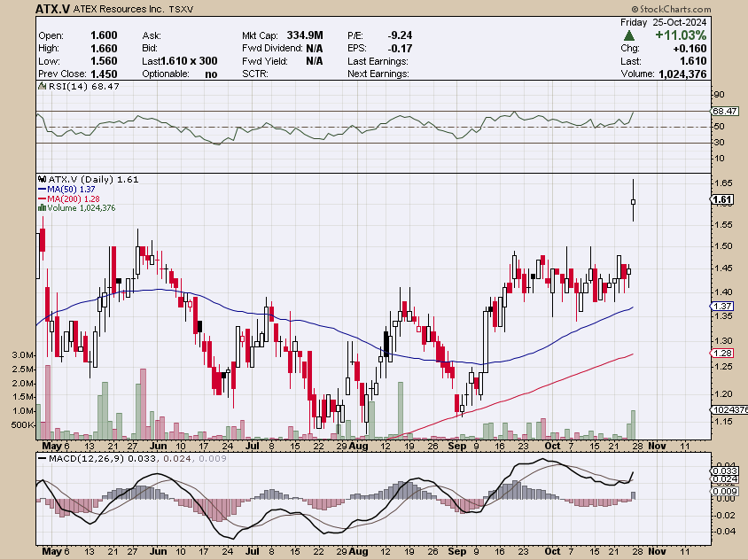Click the High value 1.660
748x560 pixels.
tap(104, 48)
